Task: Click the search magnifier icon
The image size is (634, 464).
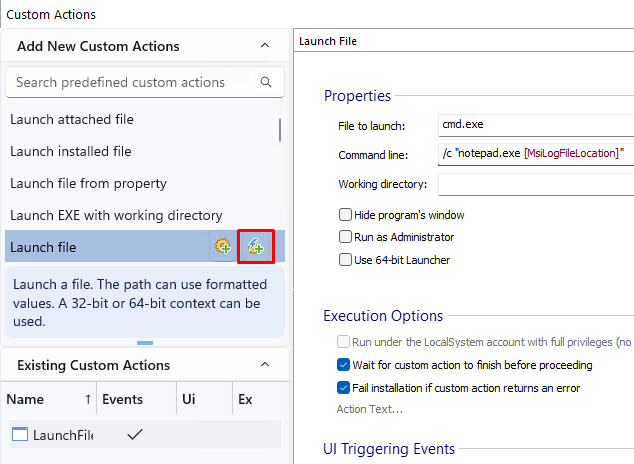Action: pyautogui.click(x=266, y=82)
